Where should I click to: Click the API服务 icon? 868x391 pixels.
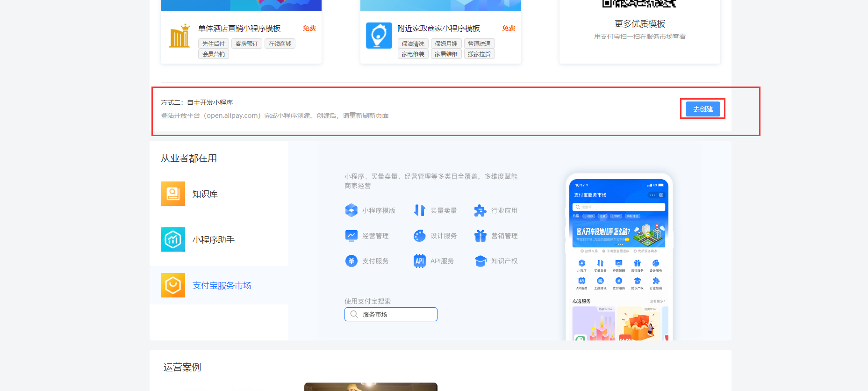[419, 261]
